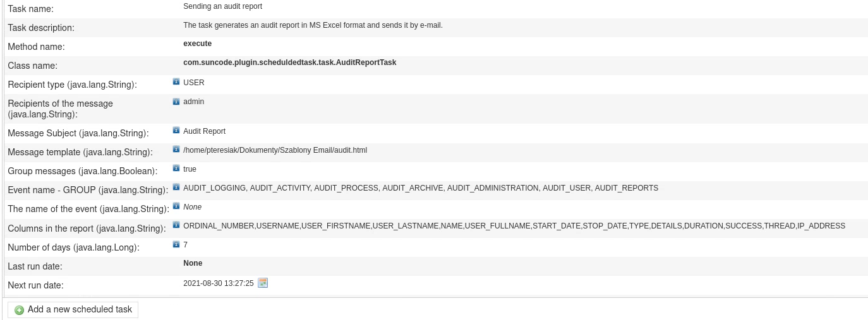Viewport: 868px width, 320px height.
Task: Click the Next run date value 2021-08-30 13:27:25
Action: pos(218,284)
